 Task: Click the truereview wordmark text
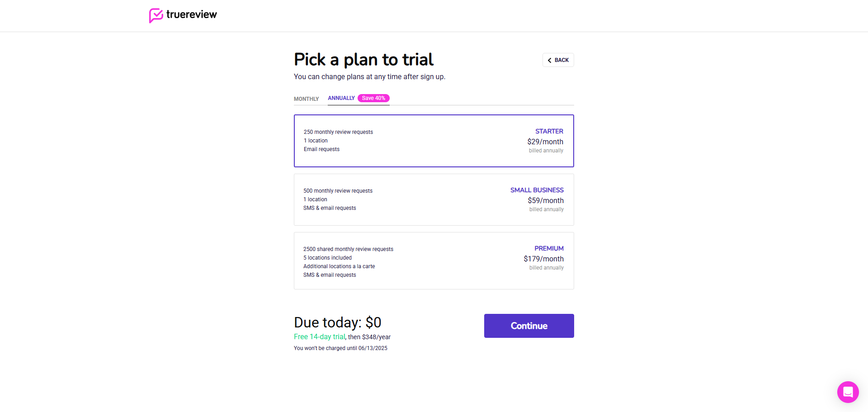pos(191,14)
